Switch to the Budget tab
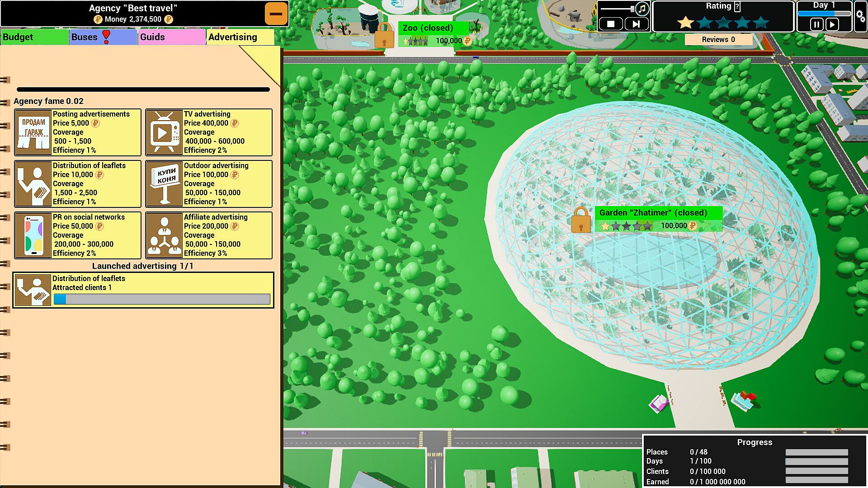Image resolution: width=868 pixels, height=488 pixels. 34,37
